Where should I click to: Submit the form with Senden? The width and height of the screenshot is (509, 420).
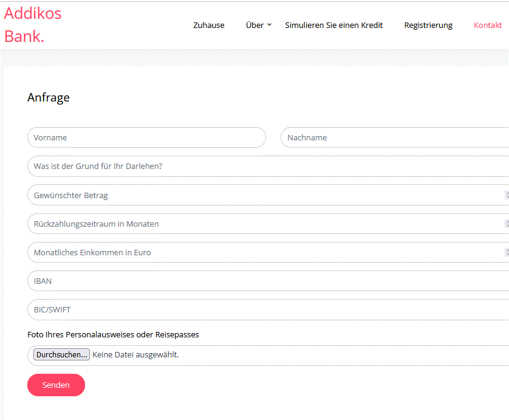pyautogui.click(x=56, y=385)
